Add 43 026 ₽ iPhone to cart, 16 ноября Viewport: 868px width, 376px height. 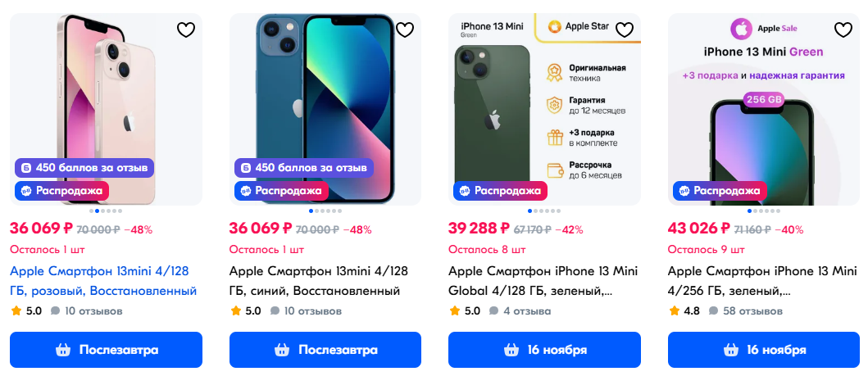click(764, 350)
